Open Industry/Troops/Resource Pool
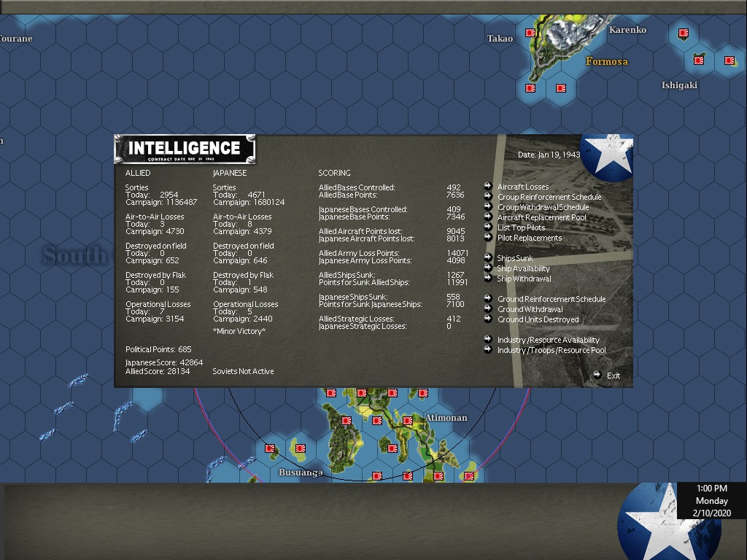 coord(551,351)
